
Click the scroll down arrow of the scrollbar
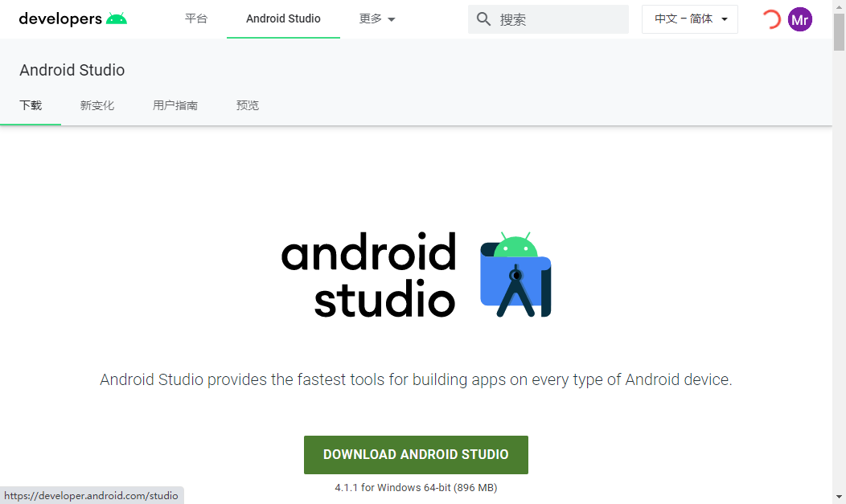[x=839, y=497]
